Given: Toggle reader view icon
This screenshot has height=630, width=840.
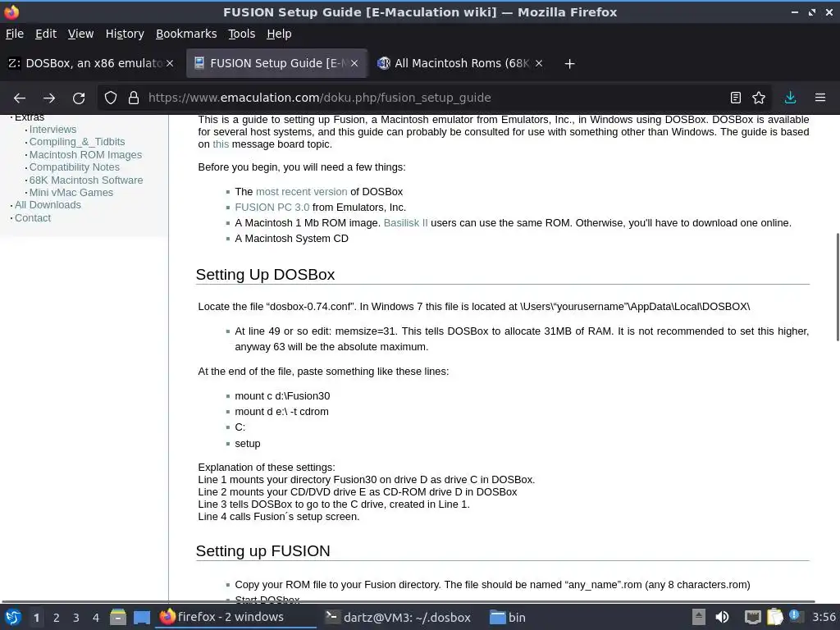Looking at the screenshot, I should pos(736,98).
